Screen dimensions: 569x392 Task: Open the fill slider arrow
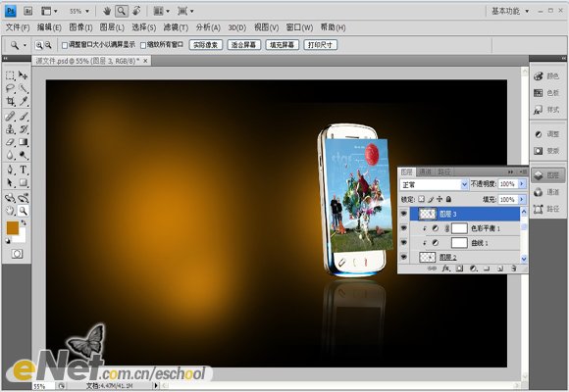click(522, 200)
